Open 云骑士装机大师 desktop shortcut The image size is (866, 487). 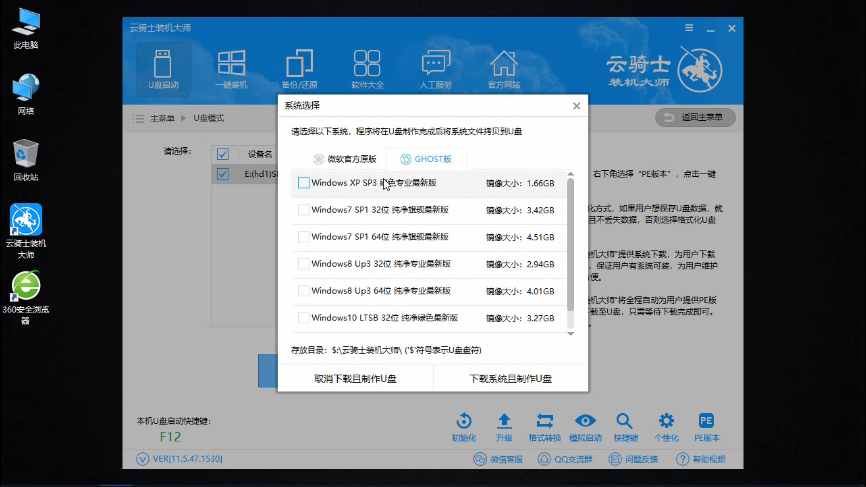pyautogui.click(x=25, y=231)
